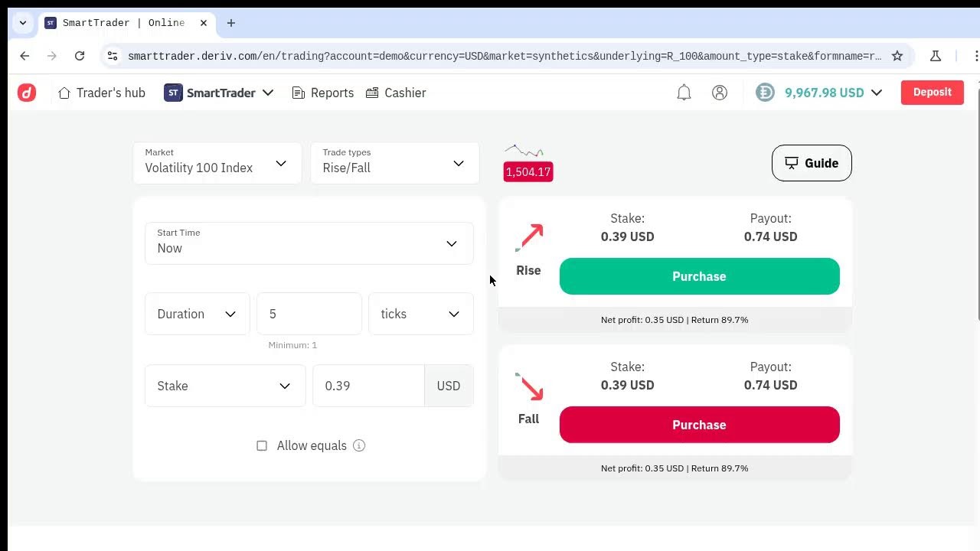The width and height of the screenshot is (980, 551).
Task: Open the Guide button
Action: pos(812,163)
